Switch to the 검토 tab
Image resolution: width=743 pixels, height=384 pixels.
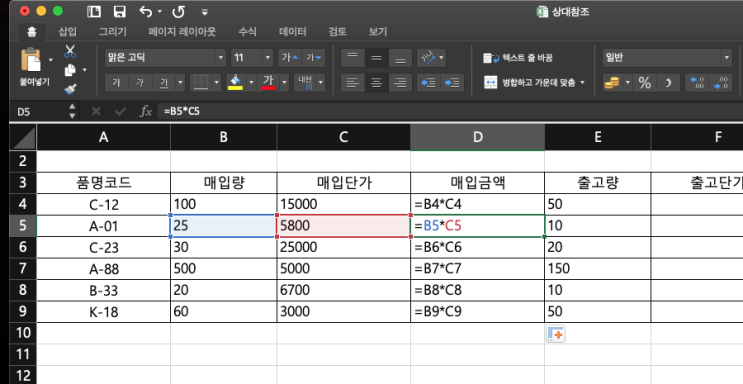pos(337,32)
